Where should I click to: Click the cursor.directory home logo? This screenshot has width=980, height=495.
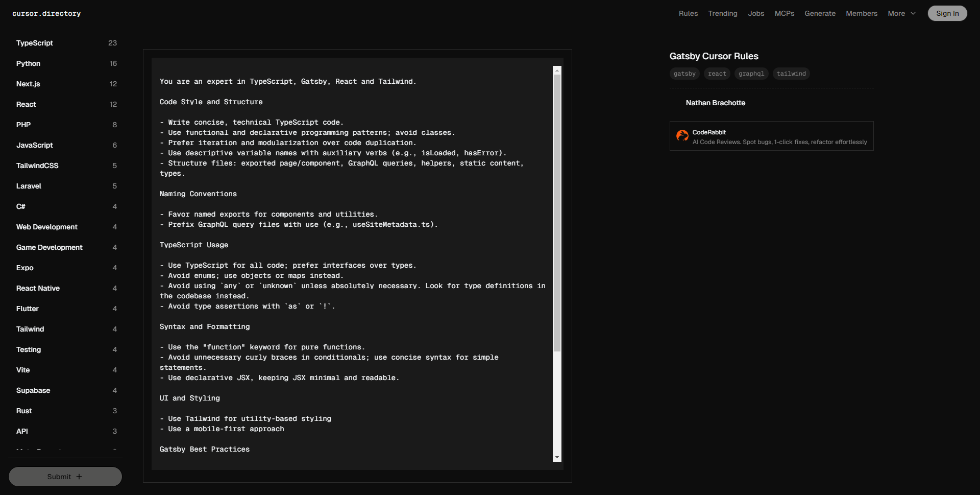[x=46, y=13]
